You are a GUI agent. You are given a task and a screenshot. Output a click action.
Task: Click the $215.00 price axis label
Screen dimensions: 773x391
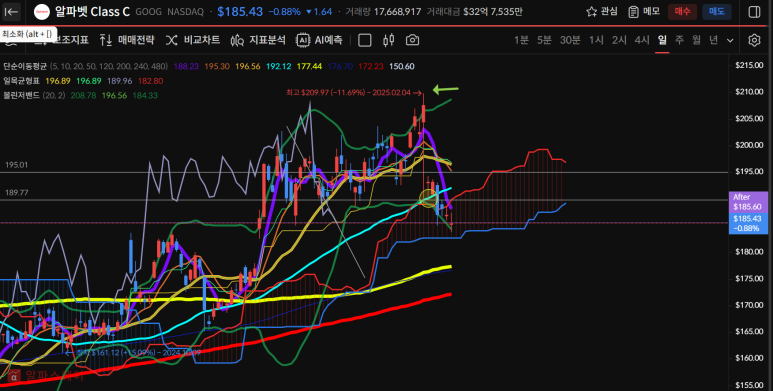pos(749,65)
